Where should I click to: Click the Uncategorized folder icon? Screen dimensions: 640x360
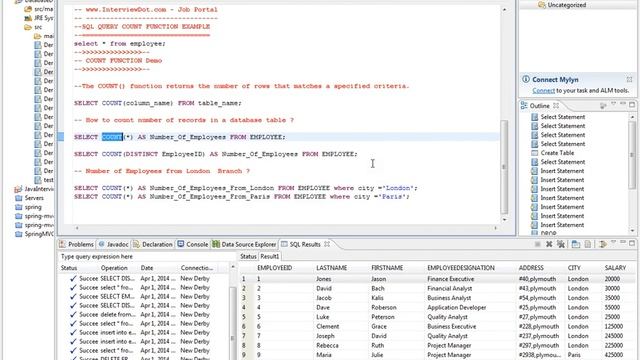542,5
